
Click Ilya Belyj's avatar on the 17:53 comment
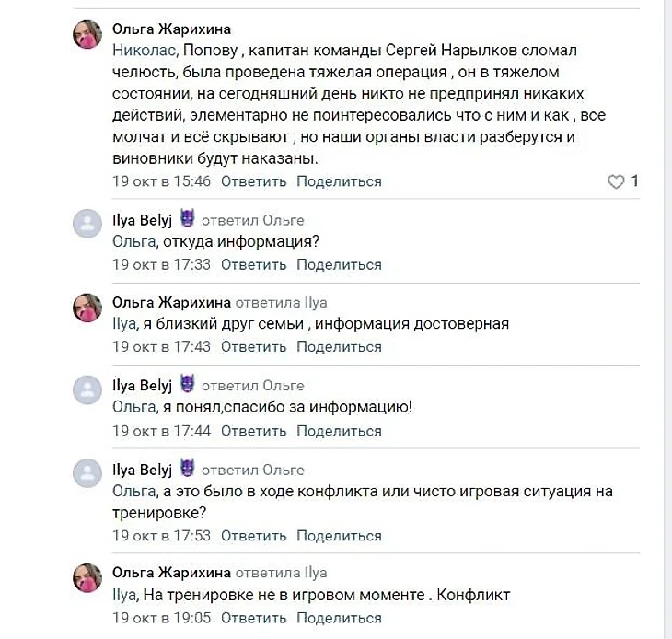click(87, 472)
